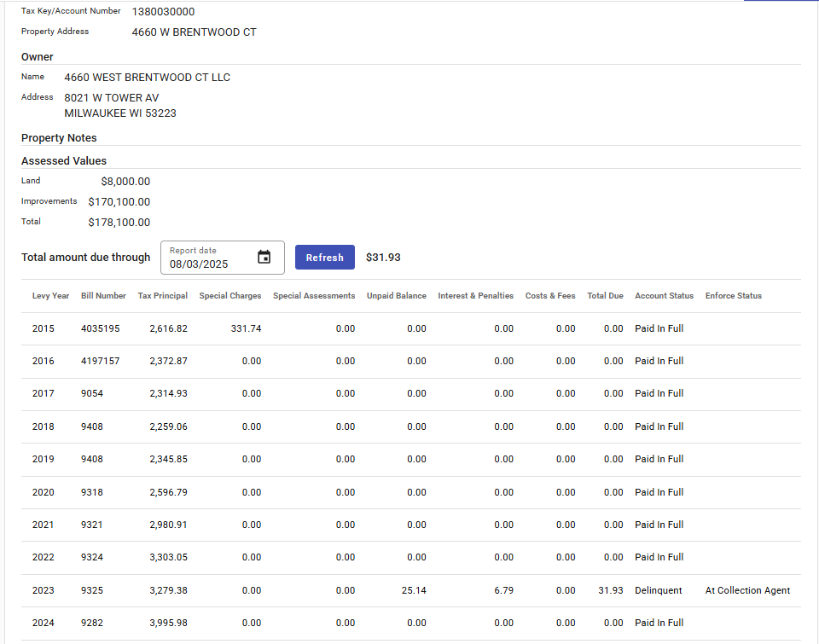The image size is (819, 644).
Task: Click the 331.74 special charges value
Action: tap(246, 328)
